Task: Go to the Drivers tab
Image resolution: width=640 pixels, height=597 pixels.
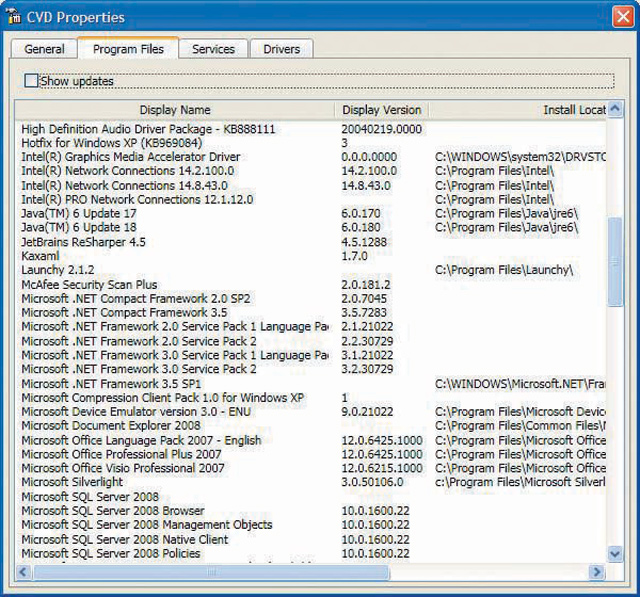Action: coord(282,49)
